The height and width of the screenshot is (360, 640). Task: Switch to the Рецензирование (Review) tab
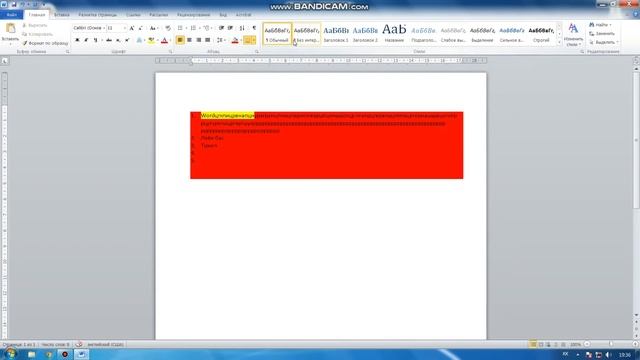pyautogui.click(x=193, y=15)
